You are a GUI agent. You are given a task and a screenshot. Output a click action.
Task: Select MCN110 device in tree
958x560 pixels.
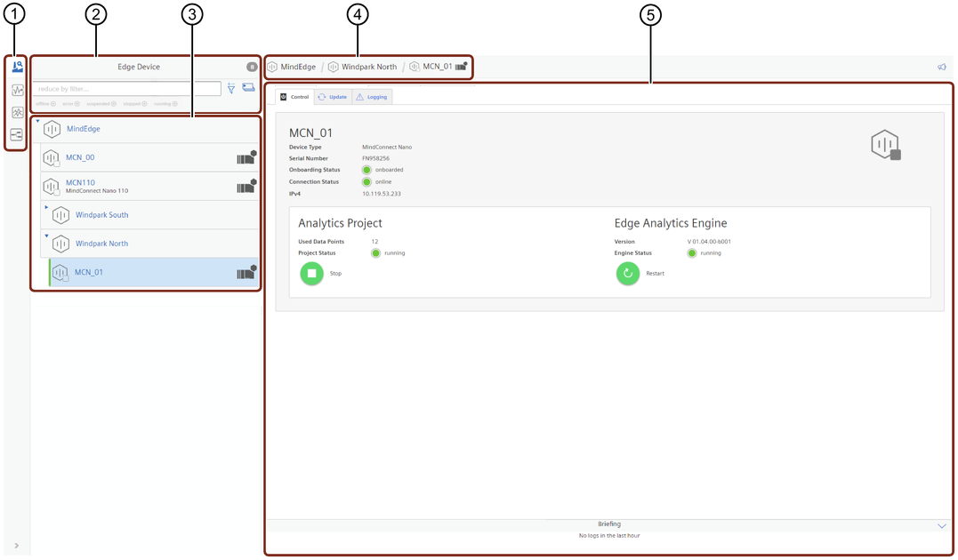pyautogui.click(x=80, y=182)
